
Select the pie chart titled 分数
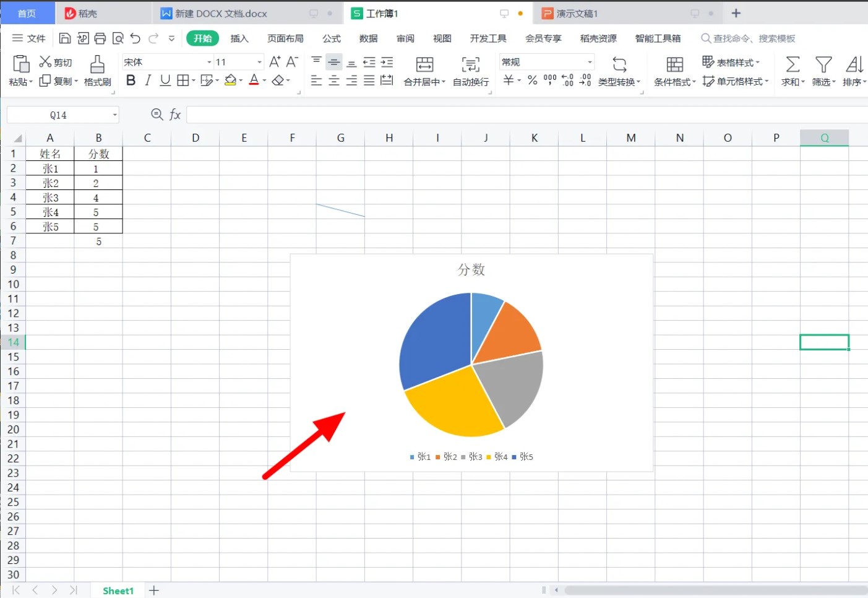(x=471, y=363)
